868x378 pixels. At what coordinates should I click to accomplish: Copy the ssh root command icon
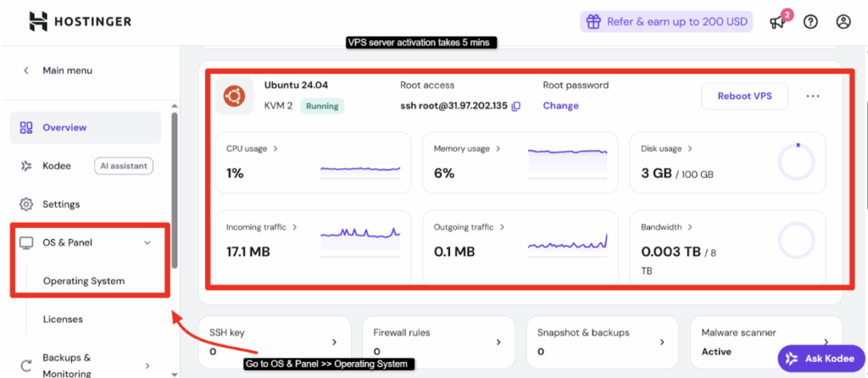515,106
